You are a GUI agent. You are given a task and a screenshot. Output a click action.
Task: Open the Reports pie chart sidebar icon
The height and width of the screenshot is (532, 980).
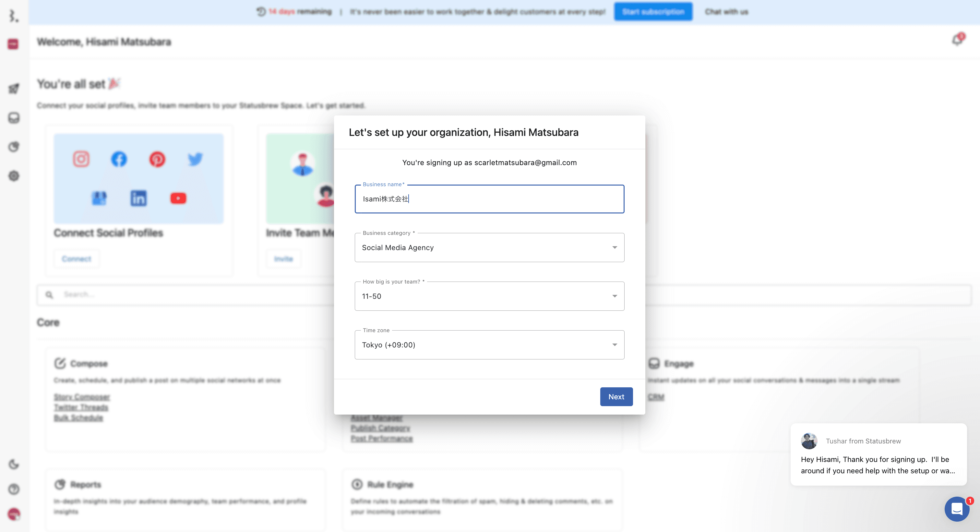click(14, 147)
